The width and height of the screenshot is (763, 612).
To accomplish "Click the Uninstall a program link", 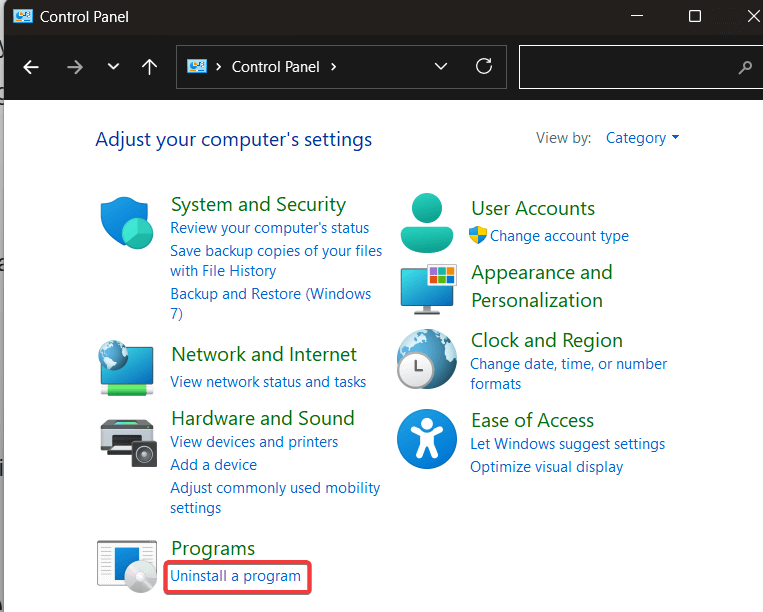I will click(x=236, y=576).
